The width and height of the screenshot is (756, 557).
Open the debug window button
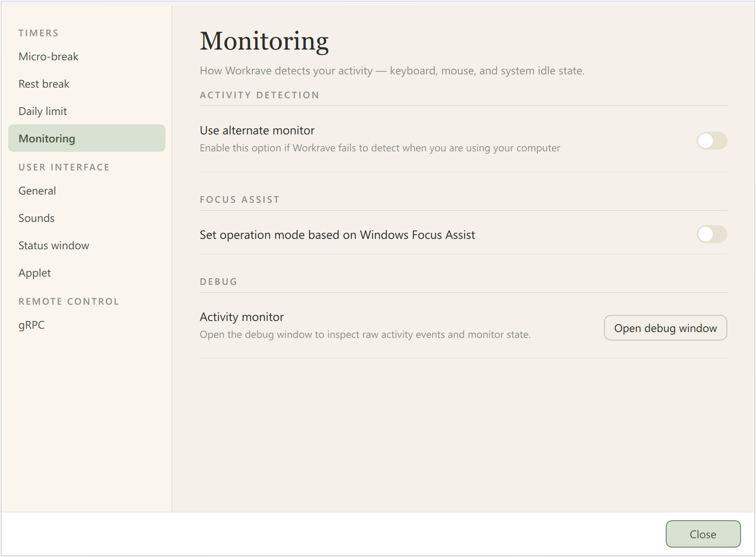(665, 328)
